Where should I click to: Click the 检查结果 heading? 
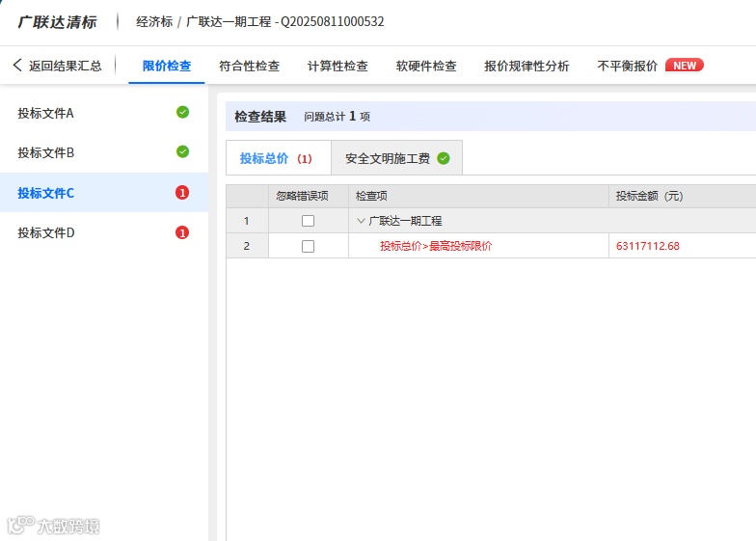coord(260,117)
